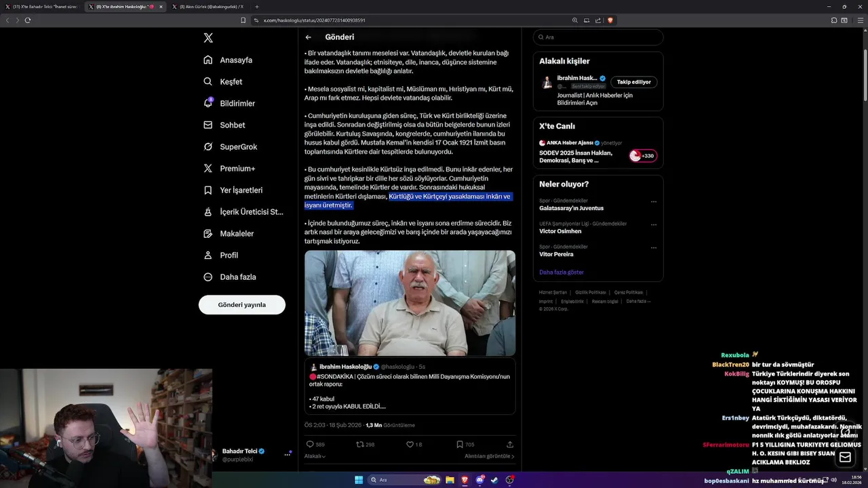Screen dimensions: 868x488
Task: Open the quoted #SONDAKİKA post
Action: (x=410, y=386)
